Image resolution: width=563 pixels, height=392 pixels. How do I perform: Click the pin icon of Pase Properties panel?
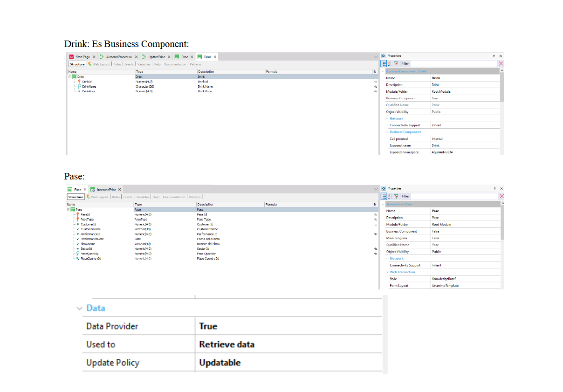coord(495,188)
